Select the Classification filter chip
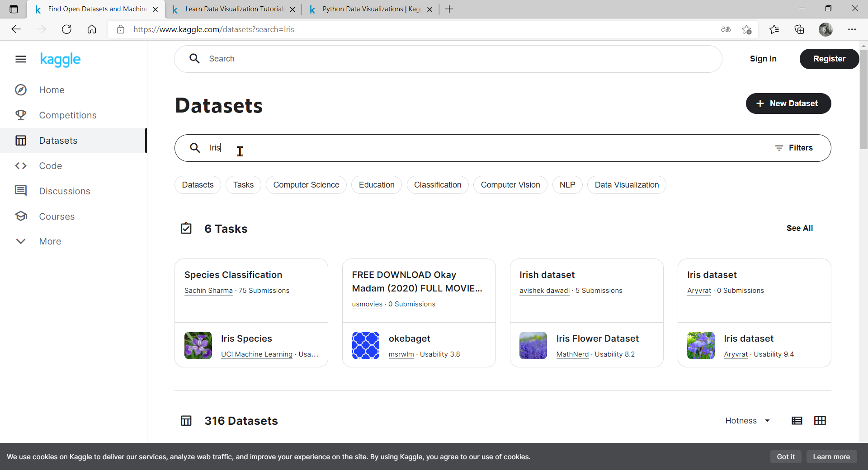 [438, 185]
